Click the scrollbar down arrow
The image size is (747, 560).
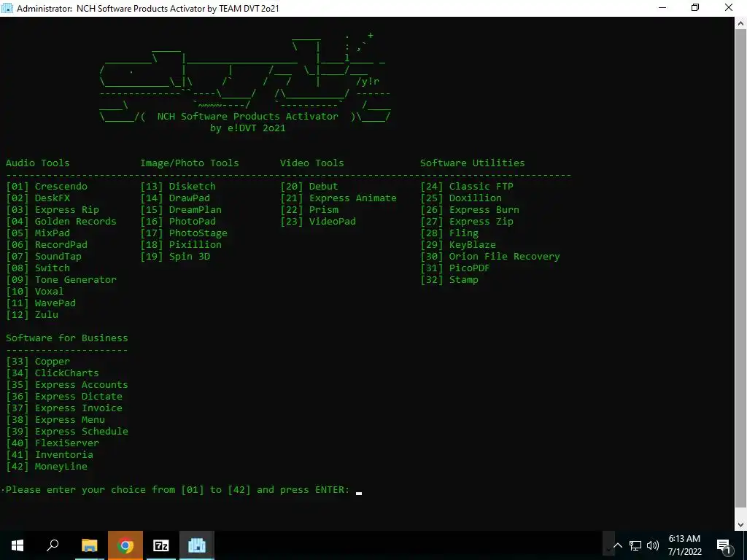(x=741, y=525)
